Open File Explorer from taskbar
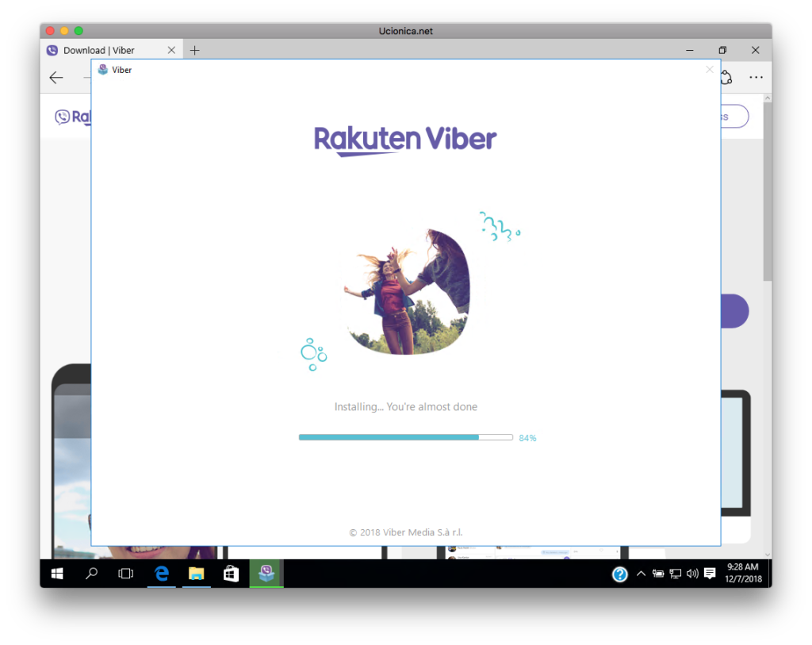 click(196, 574)
